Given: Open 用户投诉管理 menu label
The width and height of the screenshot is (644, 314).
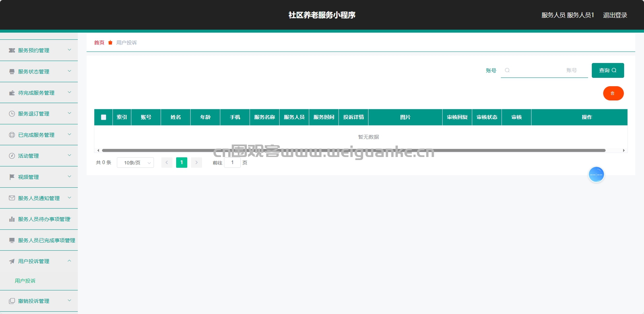Looking at the screenshot, I should click(x=34, y=261).
